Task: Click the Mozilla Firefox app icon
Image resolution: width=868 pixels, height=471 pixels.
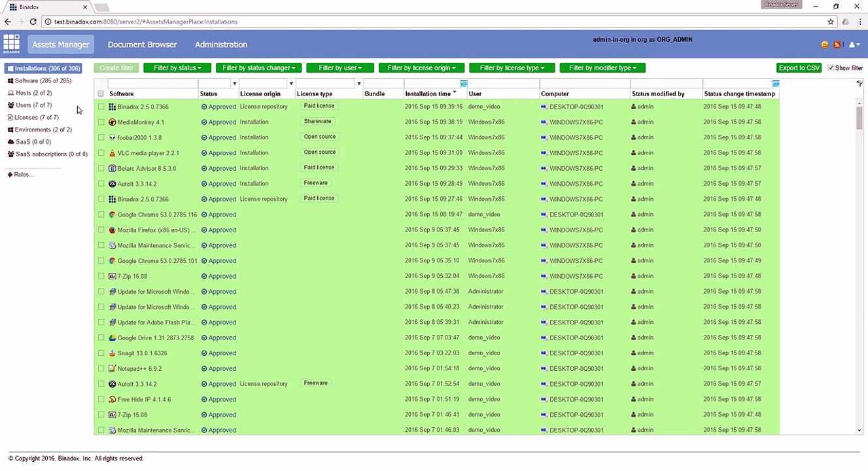Action: (x=113, y=230)
